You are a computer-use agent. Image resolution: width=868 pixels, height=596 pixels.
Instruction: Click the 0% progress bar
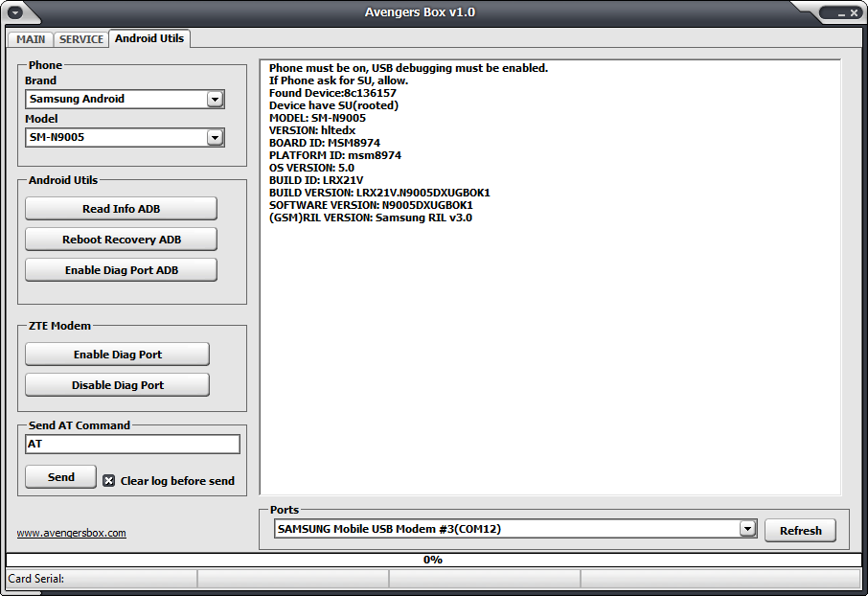tap(434, 559)
